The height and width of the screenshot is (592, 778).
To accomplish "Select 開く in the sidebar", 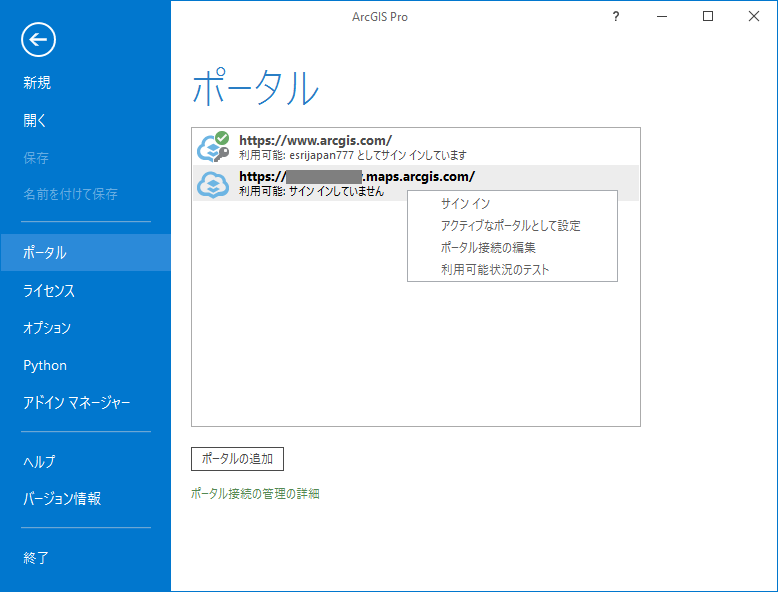I will (35, 120).
